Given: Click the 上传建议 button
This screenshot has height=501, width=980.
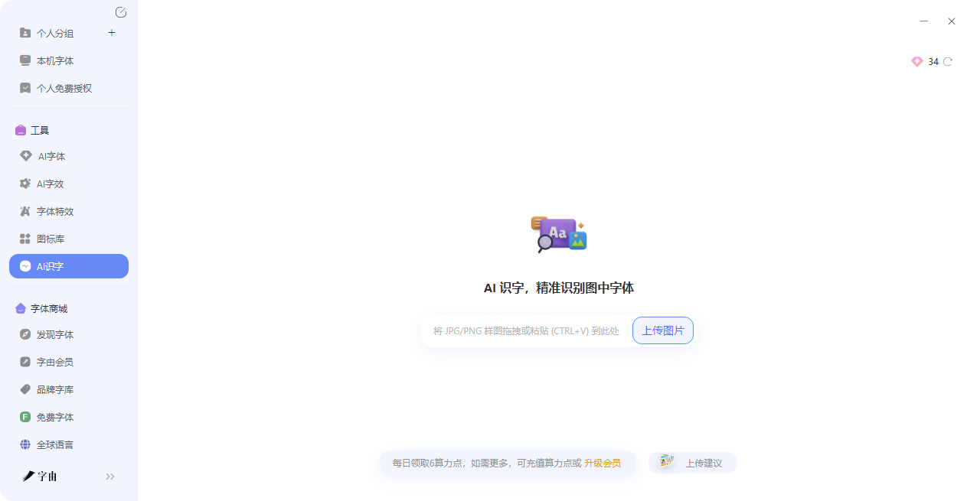Looking at the screenshot, I should 692,463.
